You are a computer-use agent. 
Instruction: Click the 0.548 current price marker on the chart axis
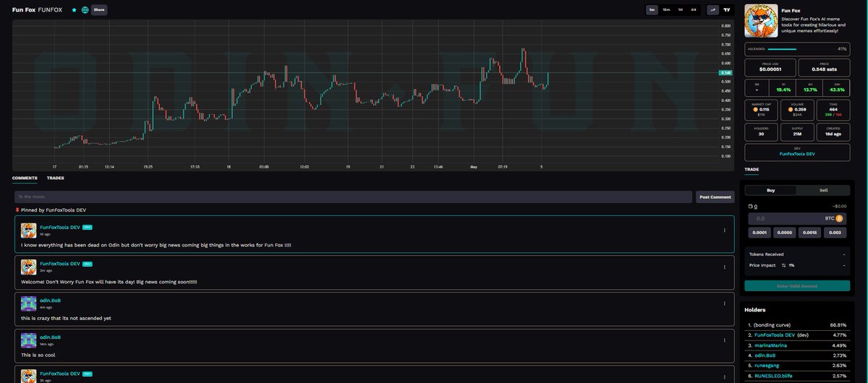727,73
